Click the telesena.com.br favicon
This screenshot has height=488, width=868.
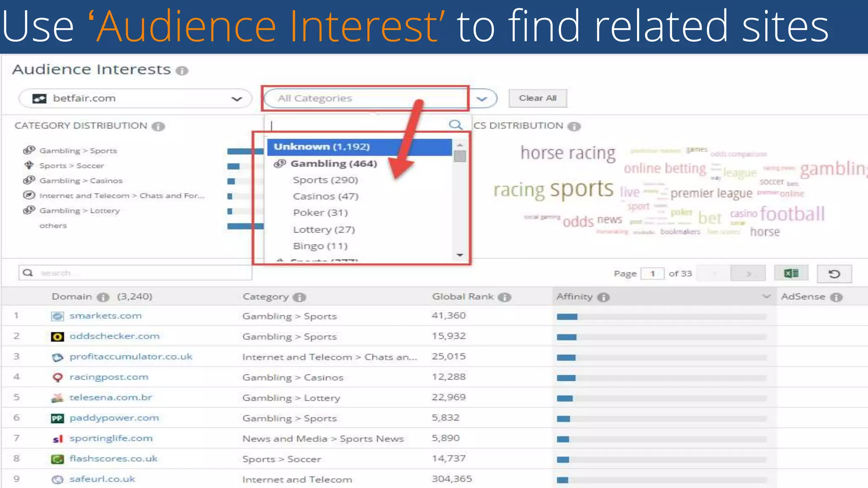coord(57,398)
